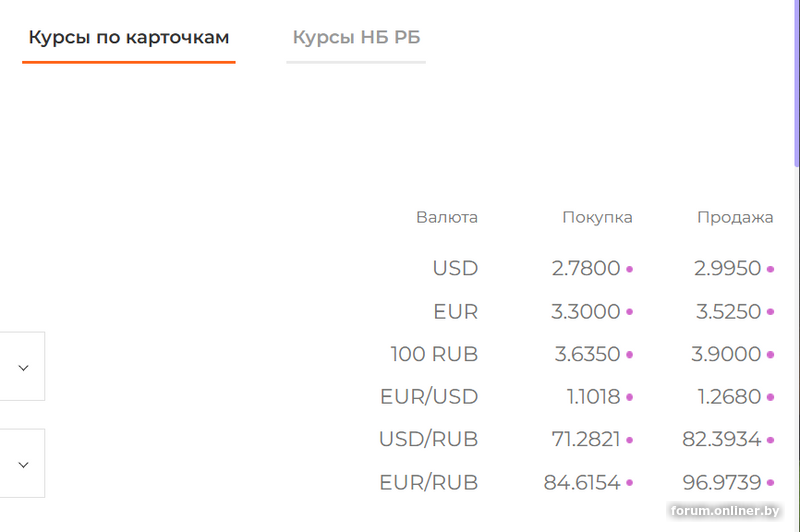Click the dot beside USD/RUB buy rate 71.2821
The height and width of the screenshot is (532, 800).
pyautogui.click(x=630, y=440)
